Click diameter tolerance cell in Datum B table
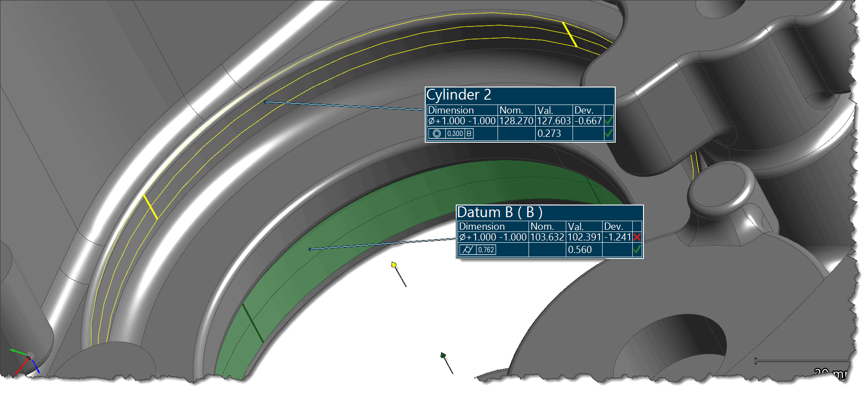Image resolution: width=868 pixels, height=393 pixels. (x=493, y=237)
